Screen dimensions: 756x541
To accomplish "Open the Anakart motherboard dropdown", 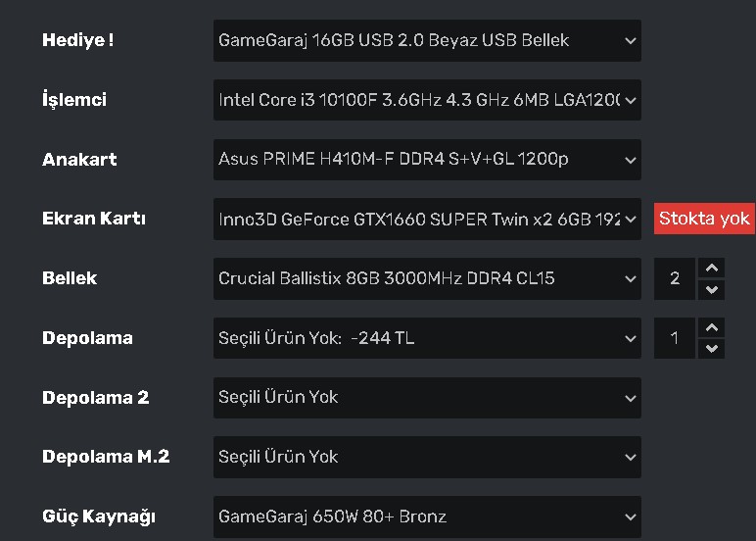I will 427,160.
